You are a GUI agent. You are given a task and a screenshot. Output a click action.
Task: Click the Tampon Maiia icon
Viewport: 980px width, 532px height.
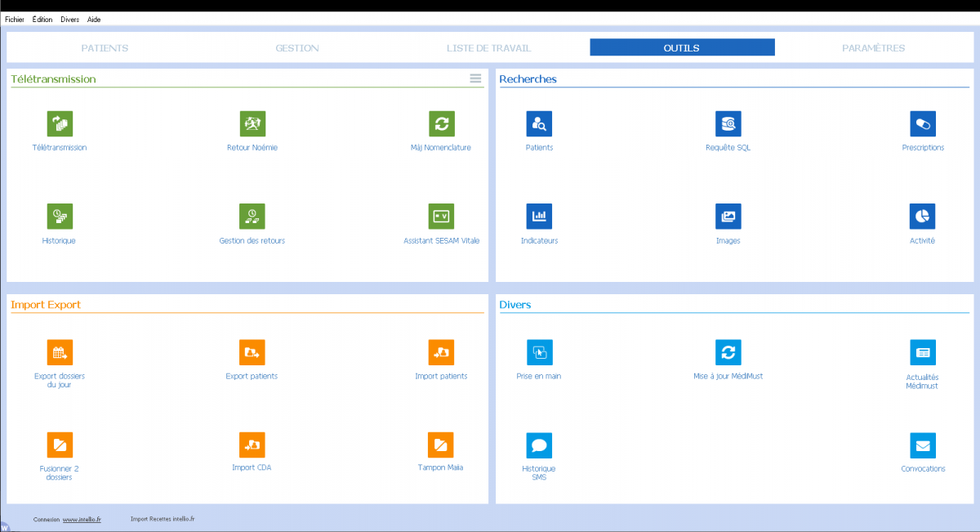[x=441, y=445]
